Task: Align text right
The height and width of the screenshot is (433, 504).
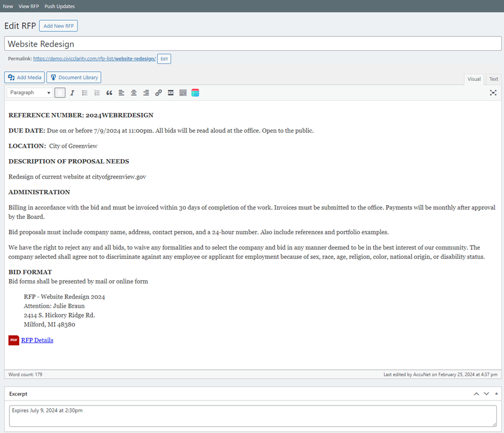Action: pos(146,93)
